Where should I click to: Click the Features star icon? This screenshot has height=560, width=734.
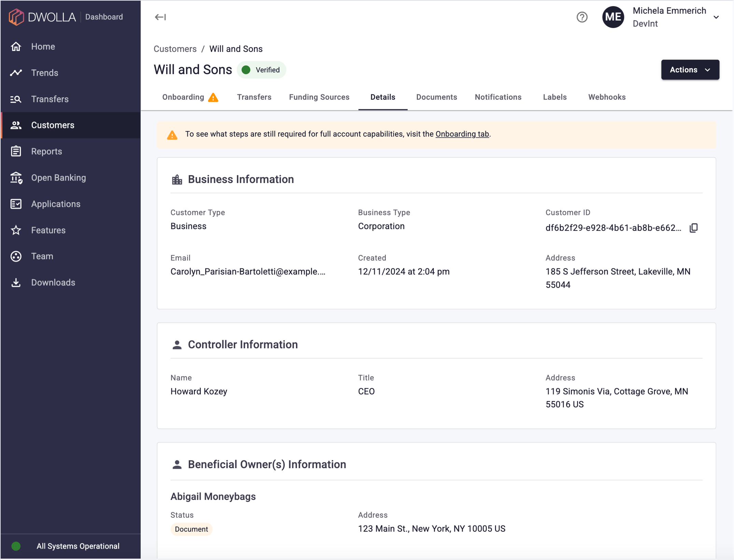click(16, 230)
